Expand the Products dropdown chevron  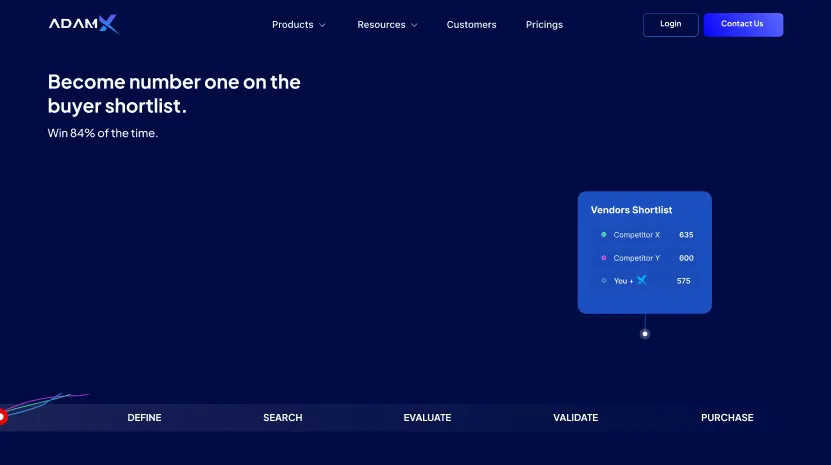tap(322, 25)
